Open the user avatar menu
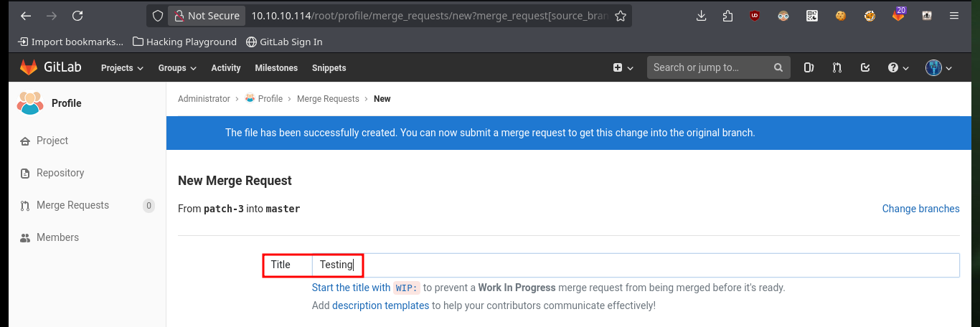This screenshot has width=980, height=327. (938, 67)
